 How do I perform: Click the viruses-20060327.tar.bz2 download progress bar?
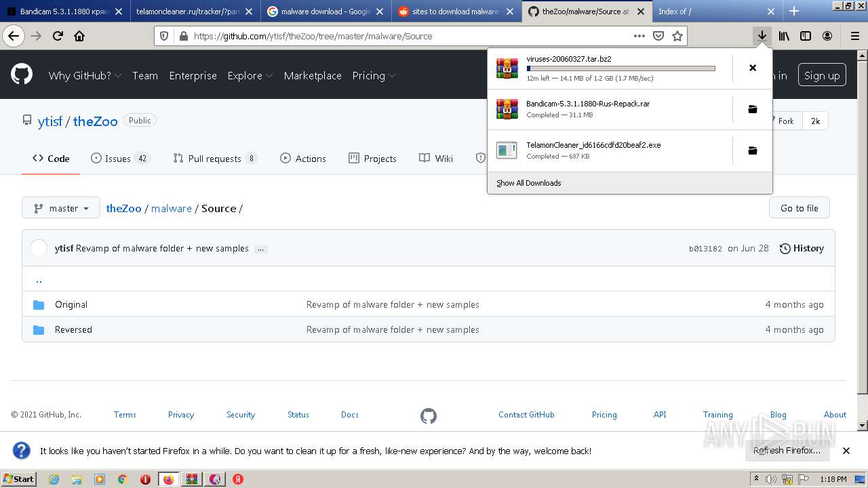[x=620, y=68]
